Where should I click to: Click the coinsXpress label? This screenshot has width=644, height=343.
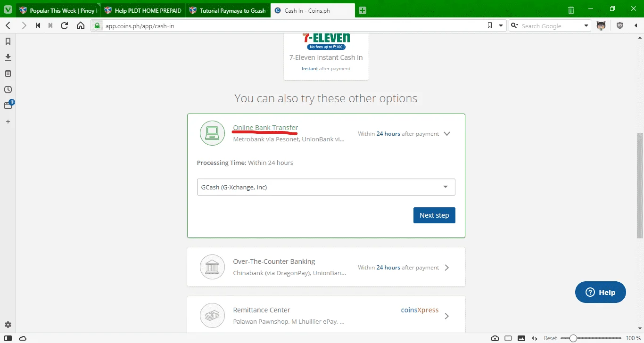point(420,310)
